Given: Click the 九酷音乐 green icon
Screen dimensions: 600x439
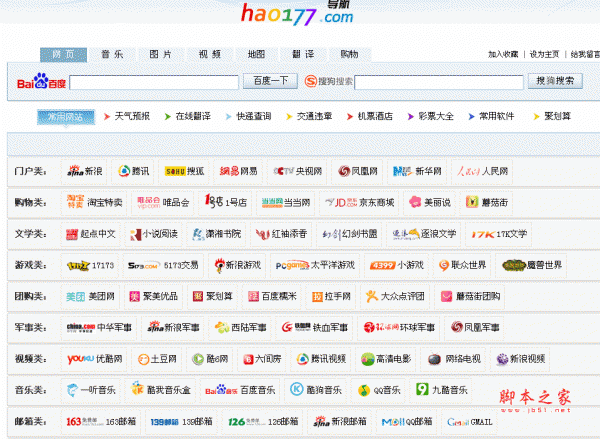Looking at the screenshot, I should coord(422,389).
